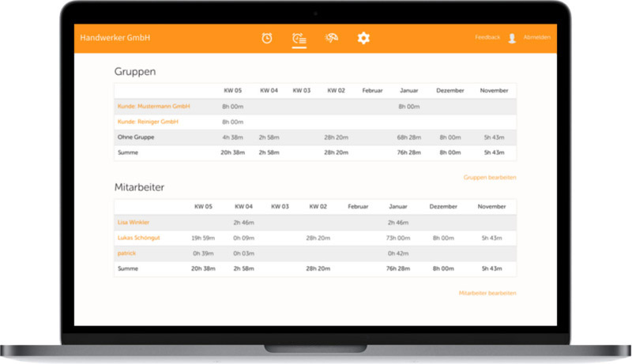Click the November header in the Mitarbeiter table
Screen dimensions: 632x364
491,206
